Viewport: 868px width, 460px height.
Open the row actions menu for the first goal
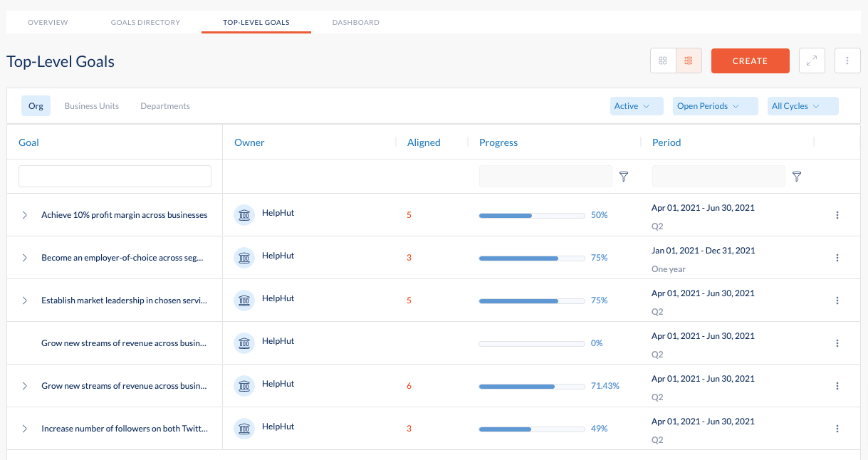pyautogui.click(x=837, y=214)
